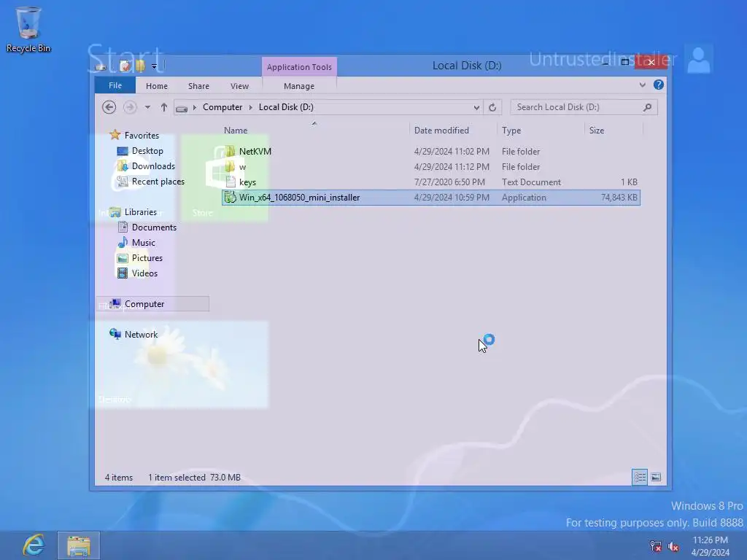Refresh the Local Disk (D:) view
Image resolution: width=747 pixels, height=560 pixels.
[x=492, y=108]
